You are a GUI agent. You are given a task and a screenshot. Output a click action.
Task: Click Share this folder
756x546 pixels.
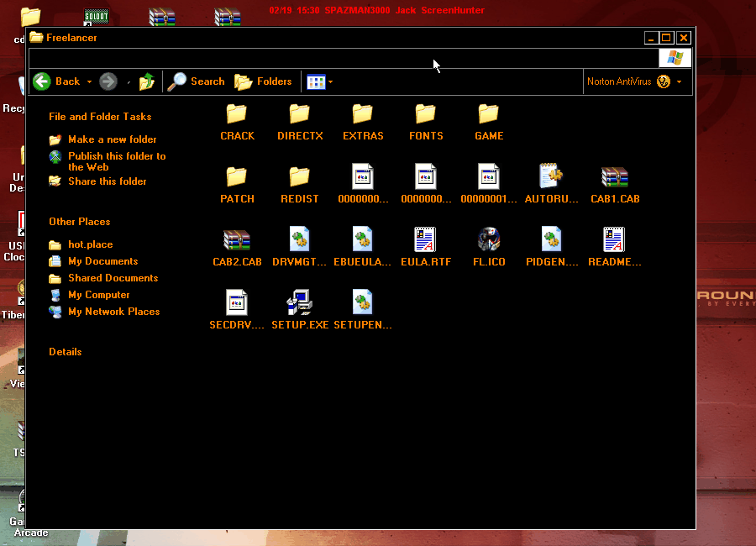(107, 181)
